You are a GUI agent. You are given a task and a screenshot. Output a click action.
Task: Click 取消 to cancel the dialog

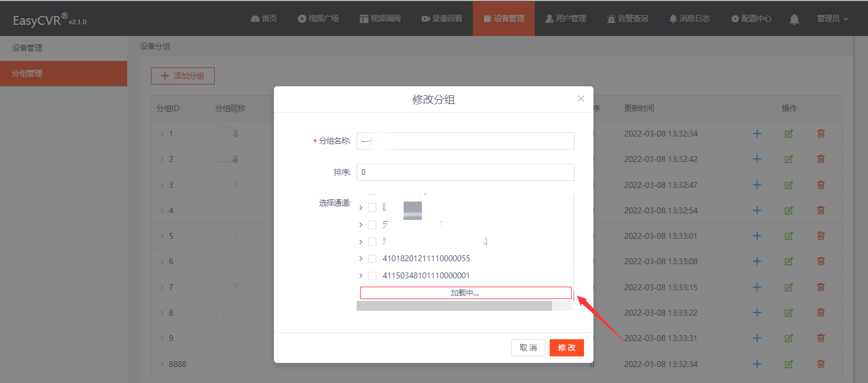[528, 348]
